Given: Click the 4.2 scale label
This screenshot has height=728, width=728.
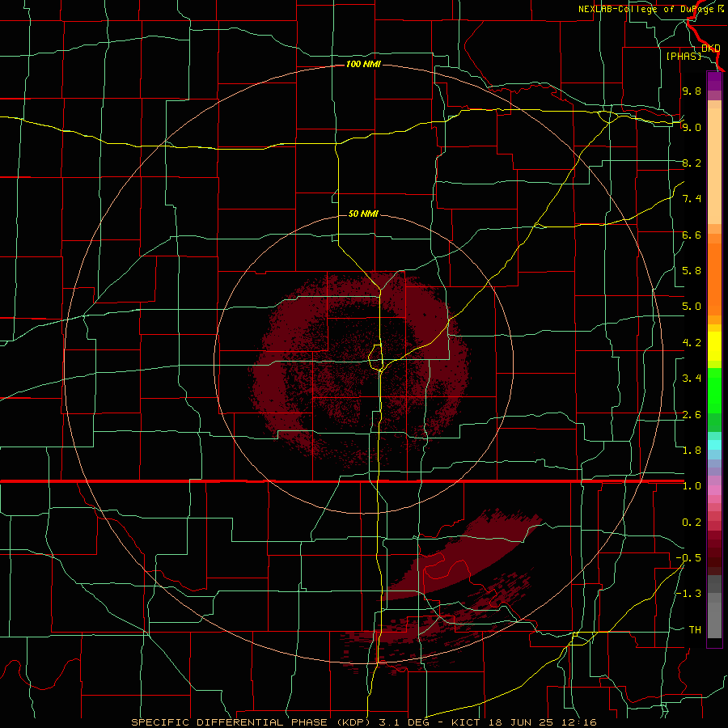Looking at the screenshot, I should point(692,343).
